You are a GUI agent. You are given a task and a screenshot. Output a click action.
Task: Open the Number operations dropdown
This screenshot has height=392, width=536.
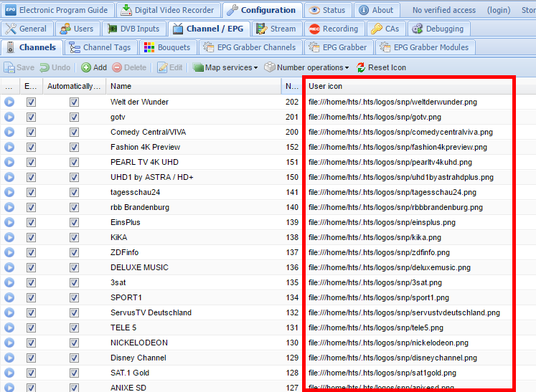306,67
